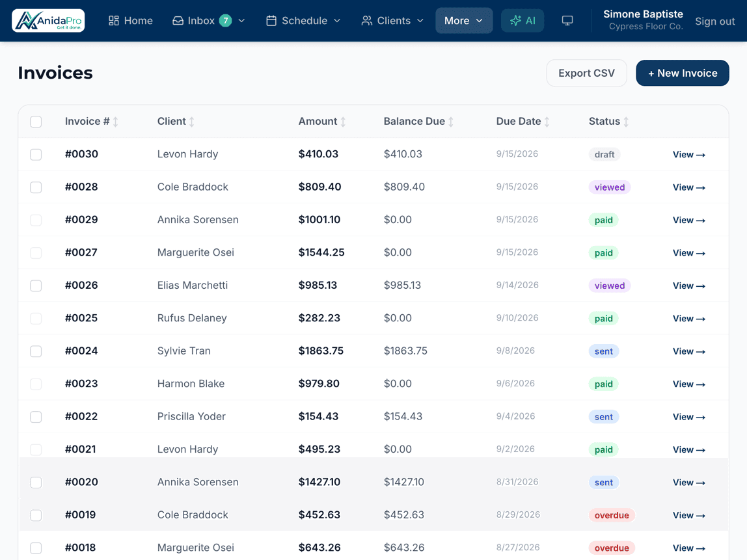Select invoice #0022 checkbox
Viewport: 747px width, 560px height.
pos(36,417)
